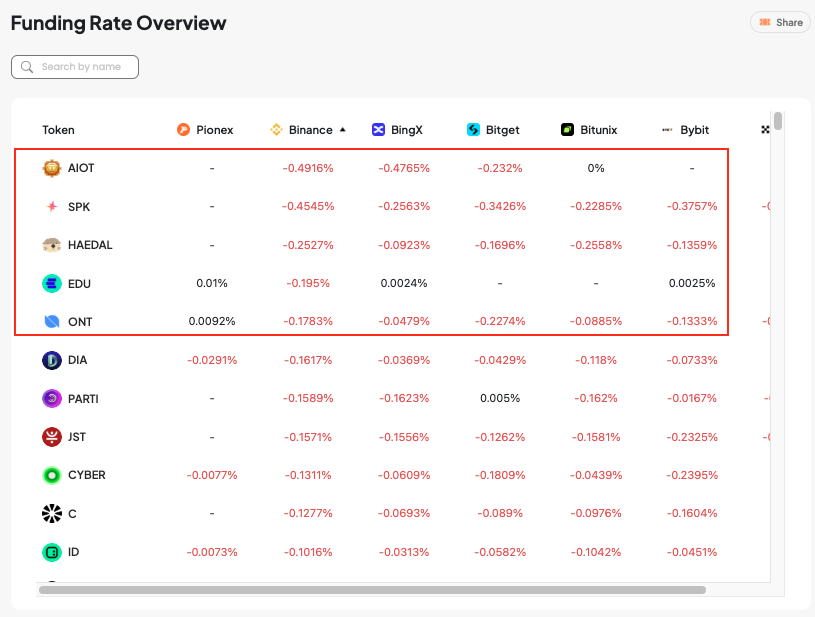Viewport: 815px width, 617px height.
Task: Select CYBER Pionex rate -0.0077%
Action: (x=212, y=475)
